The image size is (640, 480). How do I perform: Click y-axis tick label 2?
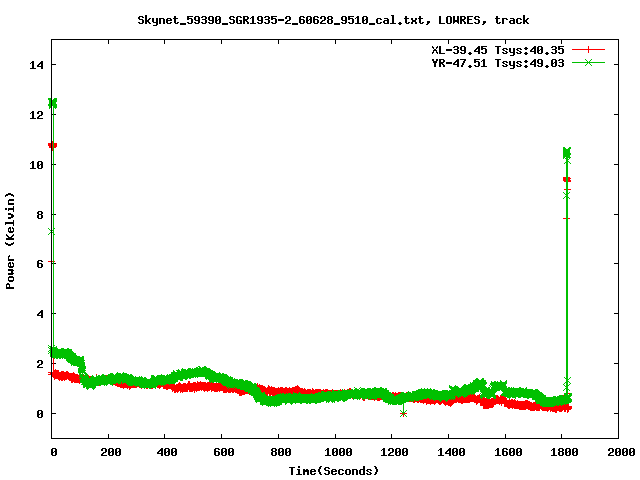40,364
